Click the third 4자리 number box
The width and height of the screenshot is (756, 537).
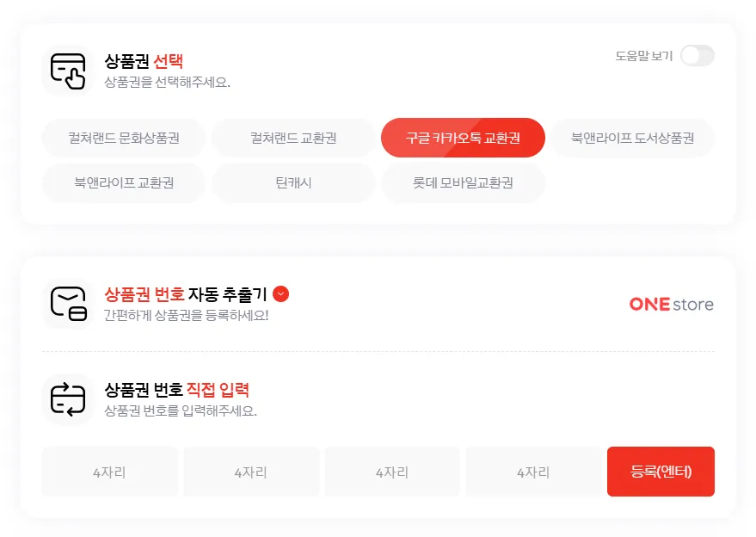[x=392, y=472]
